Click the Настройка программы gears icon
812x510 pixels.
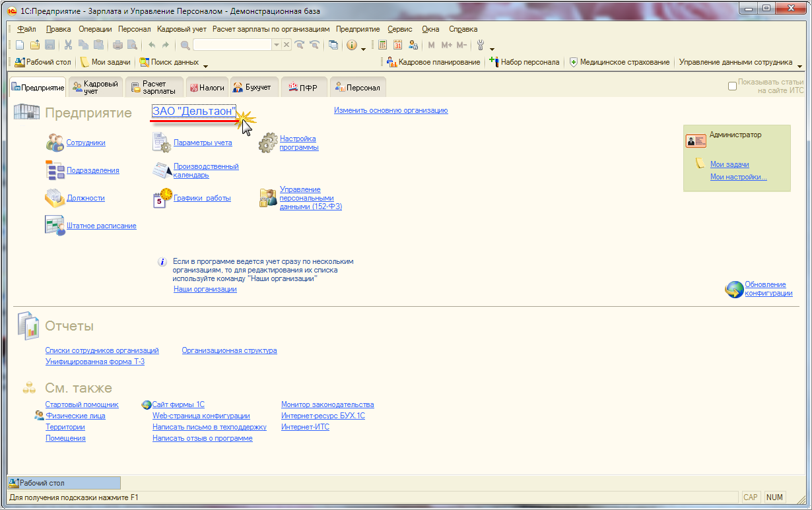[268, 143]
